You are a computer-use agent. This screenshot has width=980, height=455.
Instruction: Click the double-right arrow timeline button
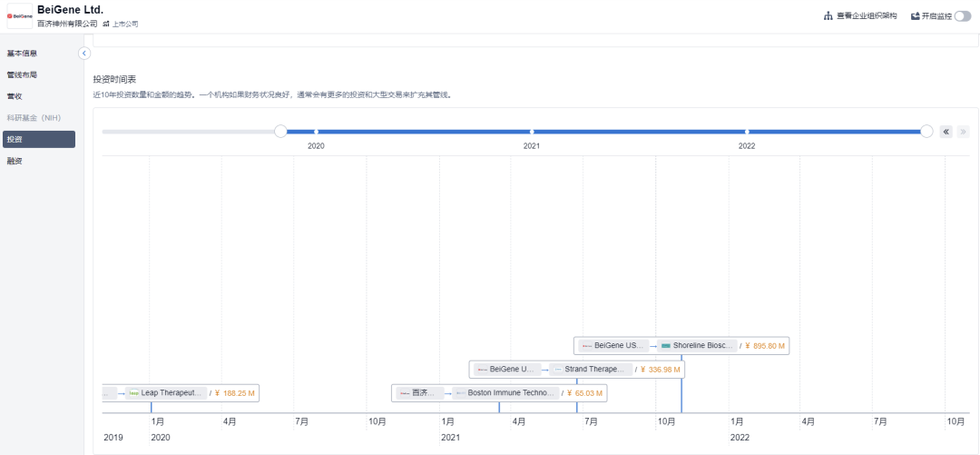[x=963, y=132]
